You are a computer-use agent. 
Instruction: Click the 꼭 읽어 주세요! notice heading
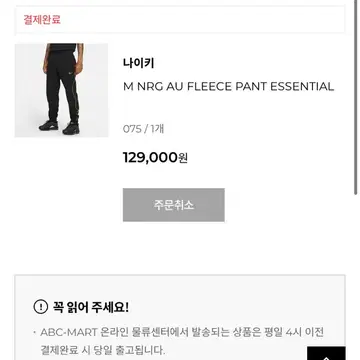[90, 306]
